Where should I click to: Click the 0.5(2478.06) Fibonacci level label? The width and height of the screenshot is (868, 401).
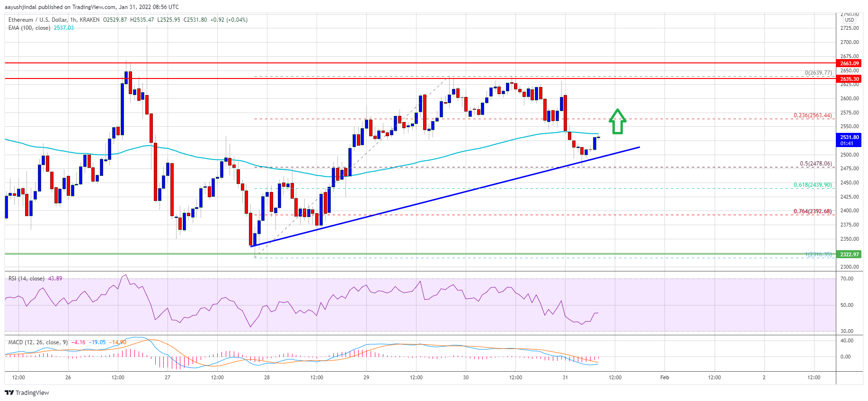point(815,164)
